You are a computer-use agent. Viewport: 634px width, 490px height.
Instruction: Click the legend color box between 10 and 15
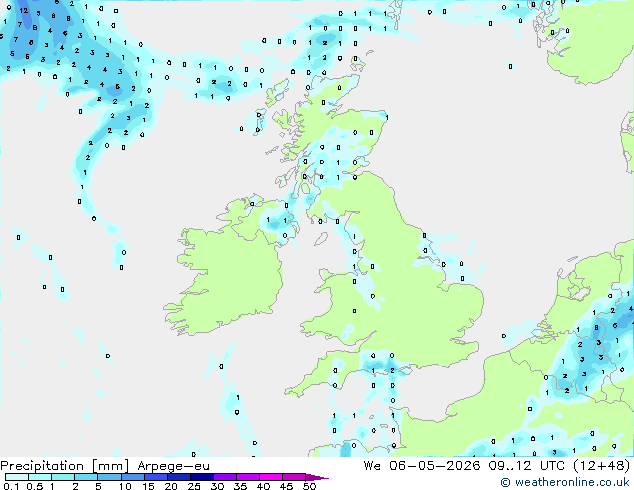coord(132,477)
